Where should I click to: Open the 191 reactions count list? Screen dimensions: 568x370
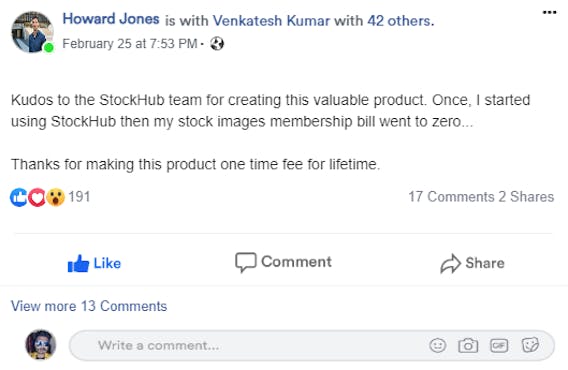pyautogui.click(x=79, y=197)
